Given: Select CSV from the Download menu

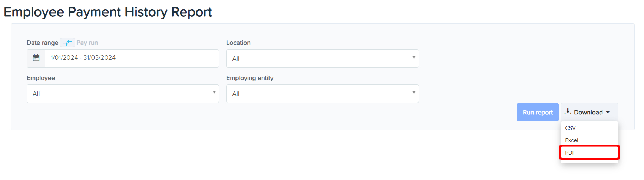Looking at the screenshot, I should tap(570, 128).
